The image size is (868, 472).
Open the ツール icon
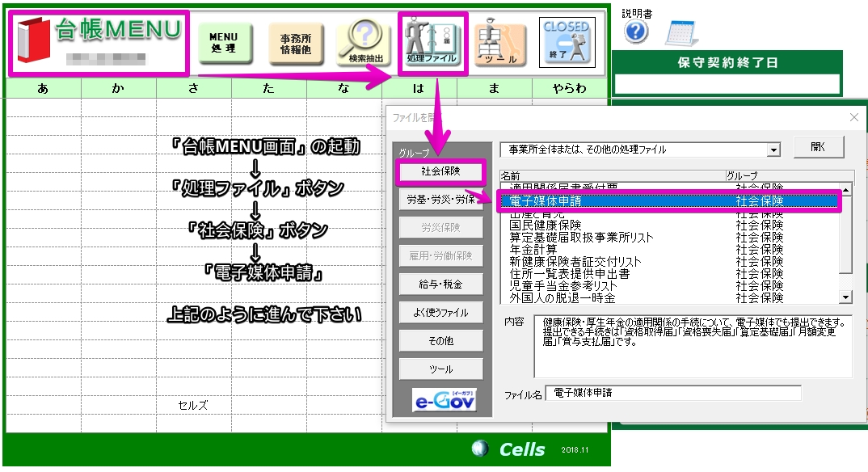pyautogui.click(x=500, y=43)
